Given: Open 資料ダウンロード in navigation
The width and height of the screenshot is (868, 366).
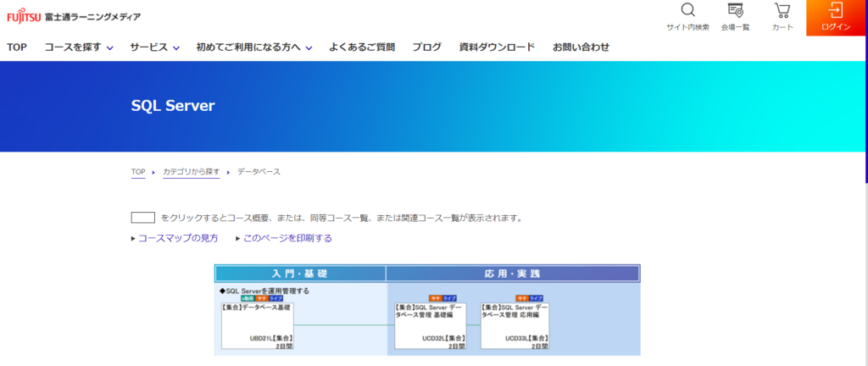Looking at the screenshot, I should pos(497,47).
